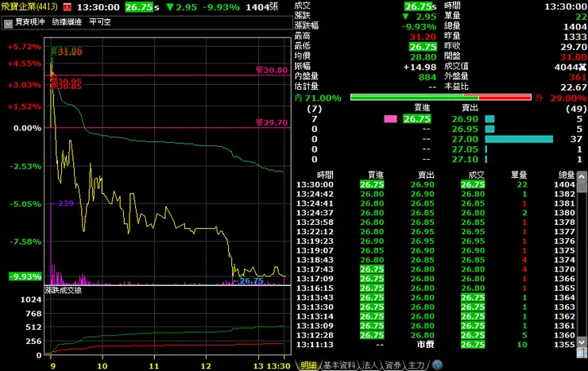Image resolution: width=588 pixels, height=371 pixels.
Task: Open the 基本資料 tab
Action: click(339, 365)
